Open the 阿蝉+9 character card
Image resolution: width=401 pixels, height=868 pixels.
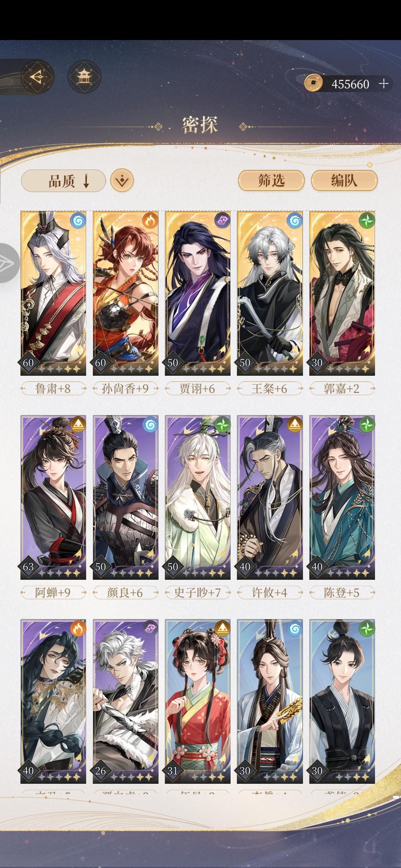point(53,497)
